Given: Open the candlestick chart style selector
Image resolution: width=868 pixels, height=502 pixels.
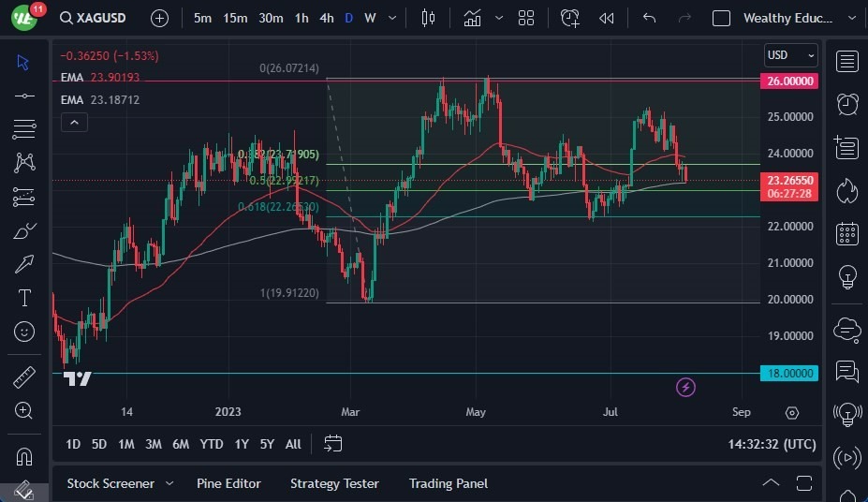Looking at the screenshot, I should [x=429, y=18].
